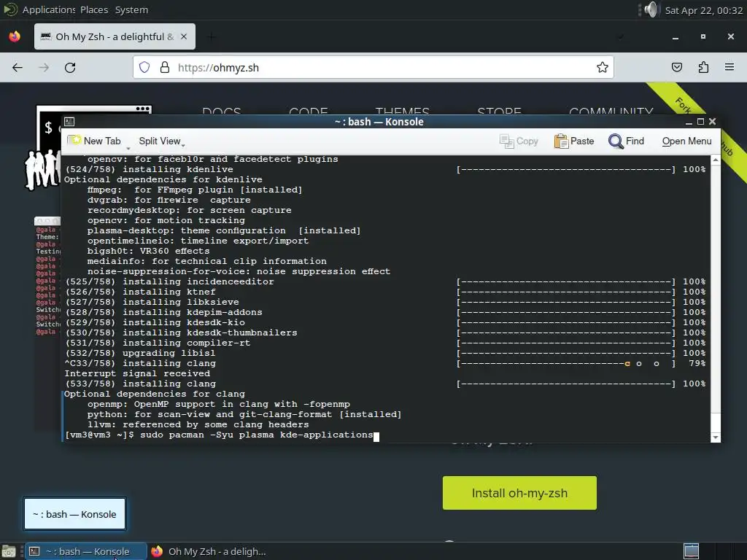Open tracking protection shield icon in address bar

point(144,68)
